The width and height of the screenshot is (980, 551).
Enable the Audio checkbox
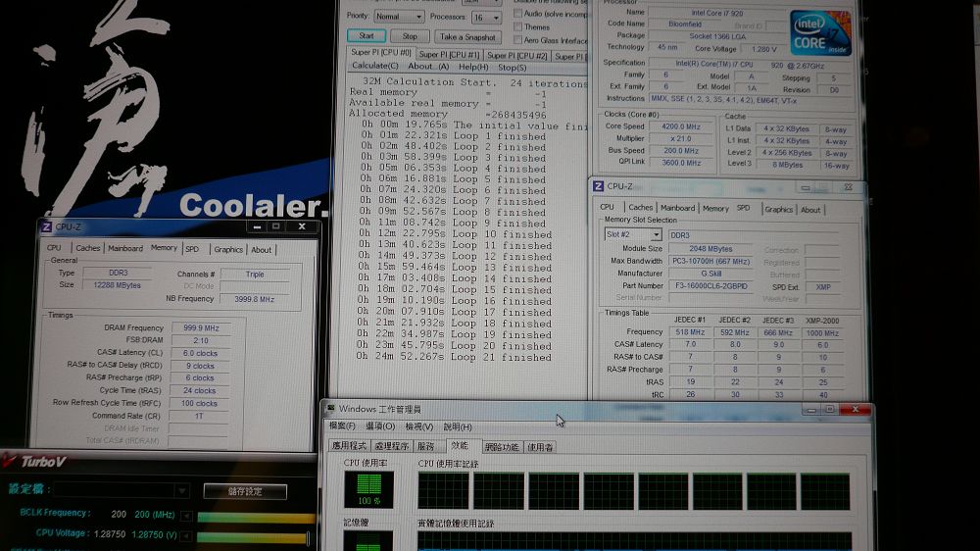click(x=517, y=13)
